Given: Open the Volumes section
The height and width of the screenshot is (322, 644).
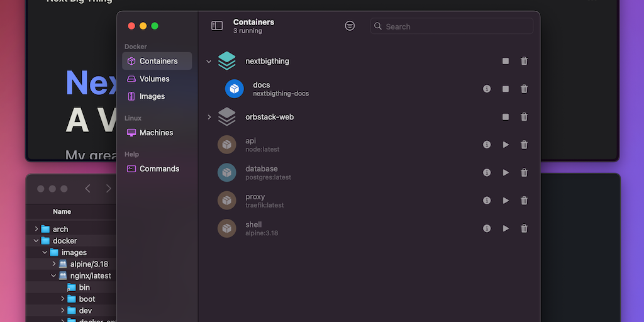Looking at the screenshot, I should 154,79.
